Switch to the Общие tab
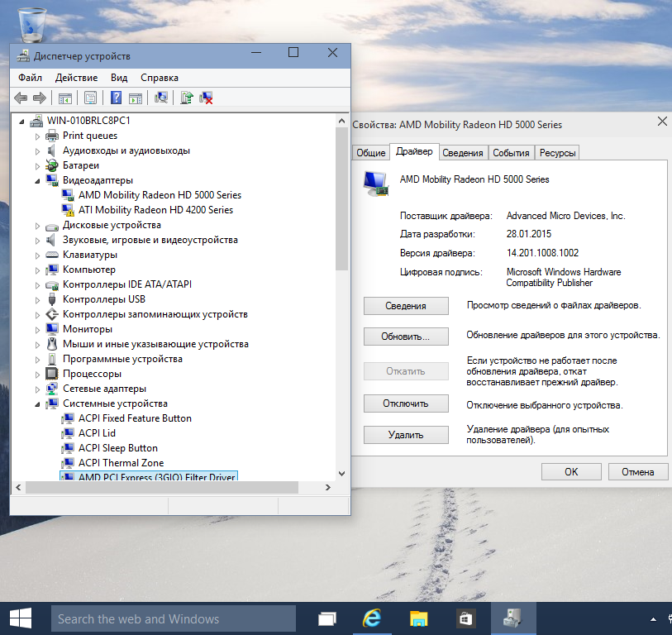Screen dimensions: 672x635 371,153
